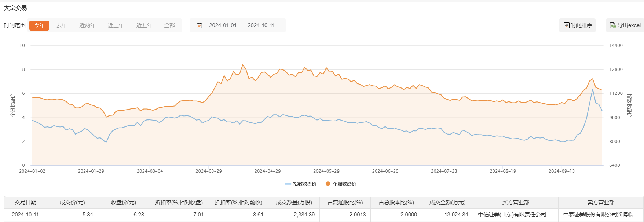Switch to the 近三年 range tab
The image size is (644, 222).
coord(116,25)
